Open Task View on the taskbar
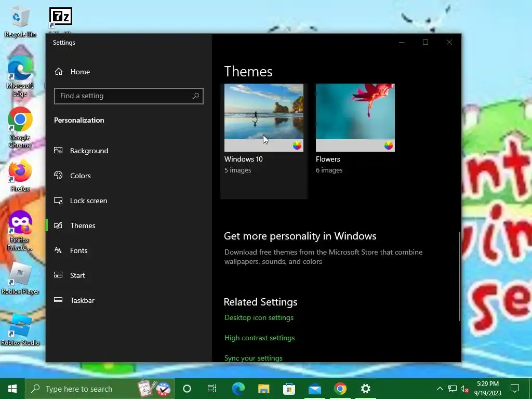Image resolution: width=532 pixels, height=399 pixels. coord(212,389)
